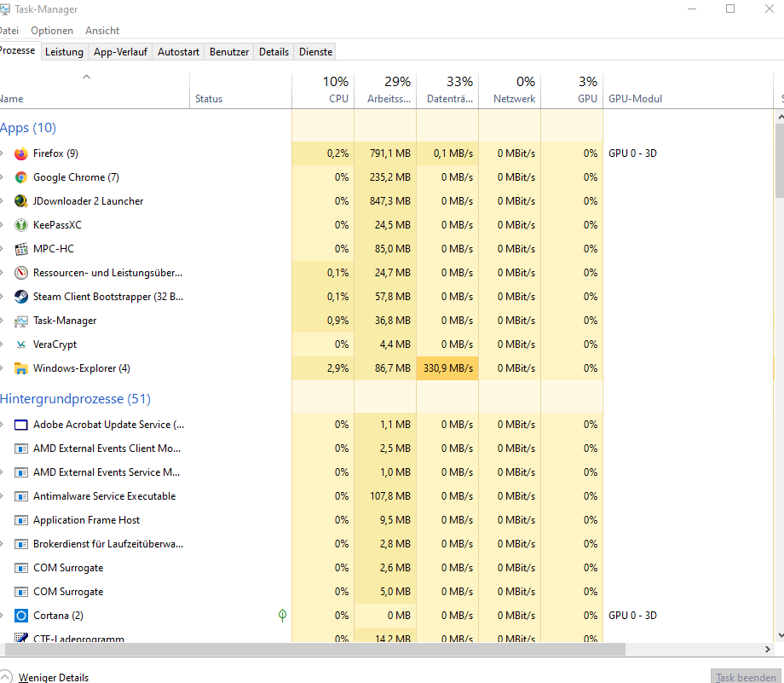This screenshot has height=683, width=784.
Task: Click the first COM Surrogate icon (2,6 MB)
Action: [21, 568]
